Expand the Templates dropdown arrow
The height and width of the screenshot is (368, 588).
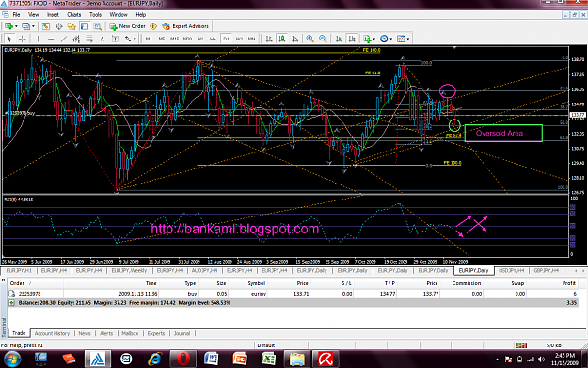[408, 39]
